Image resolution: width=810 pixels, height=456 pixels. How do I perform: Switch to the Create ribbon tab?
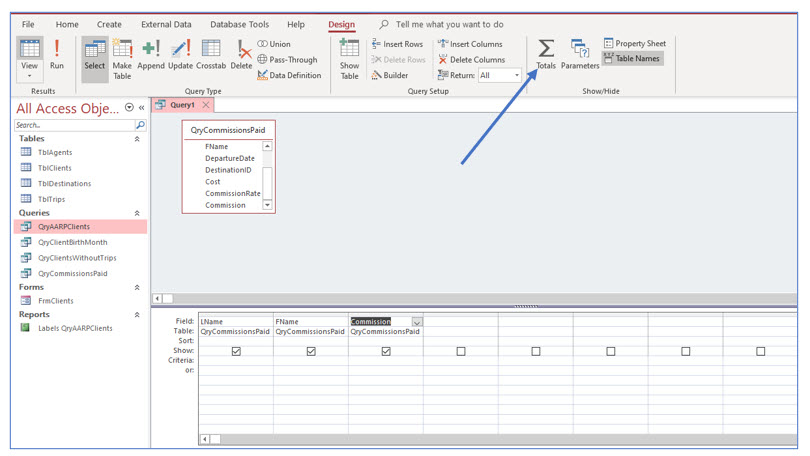109,24
